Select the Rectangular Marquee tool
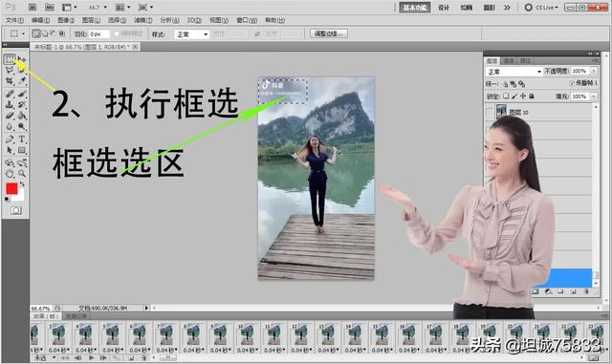The width and height of the screenshot is (612, 364). point(10,59)
